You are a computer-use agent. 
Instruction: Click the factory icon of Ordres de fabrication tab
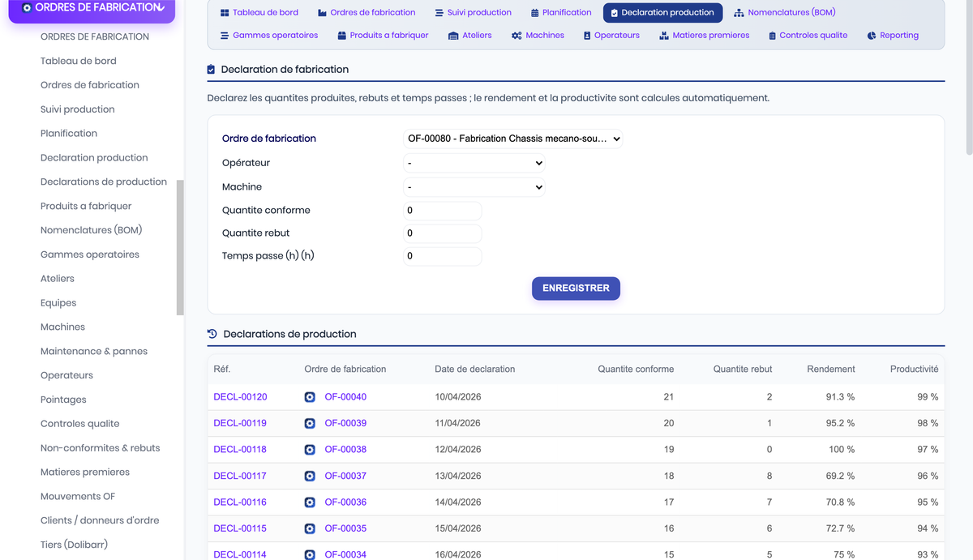tap(323, 13)
